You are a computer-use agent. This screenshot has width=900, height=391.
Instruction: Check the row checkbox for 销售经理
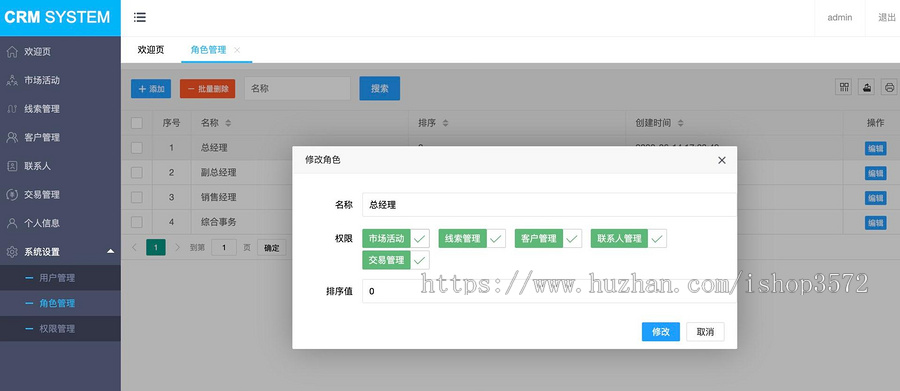[137, 197]
